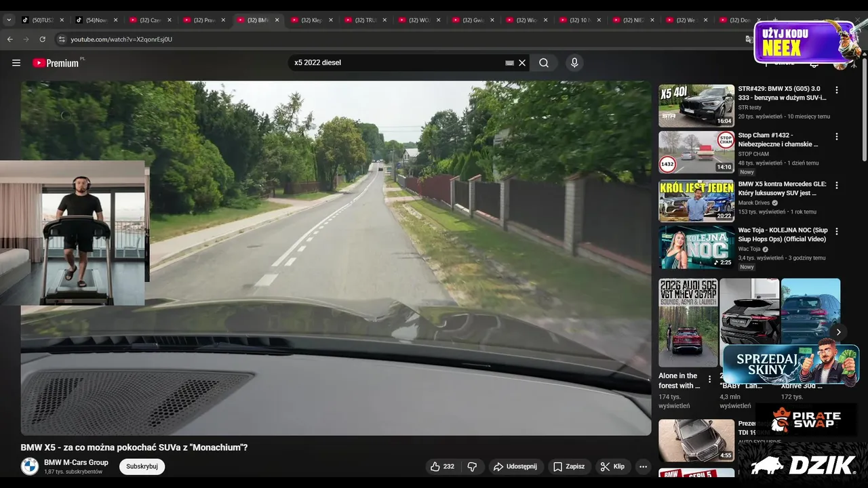Open the KOLEJNA NOC 2:25 thumbnail
868x488 pixels.
click(696, 247)
